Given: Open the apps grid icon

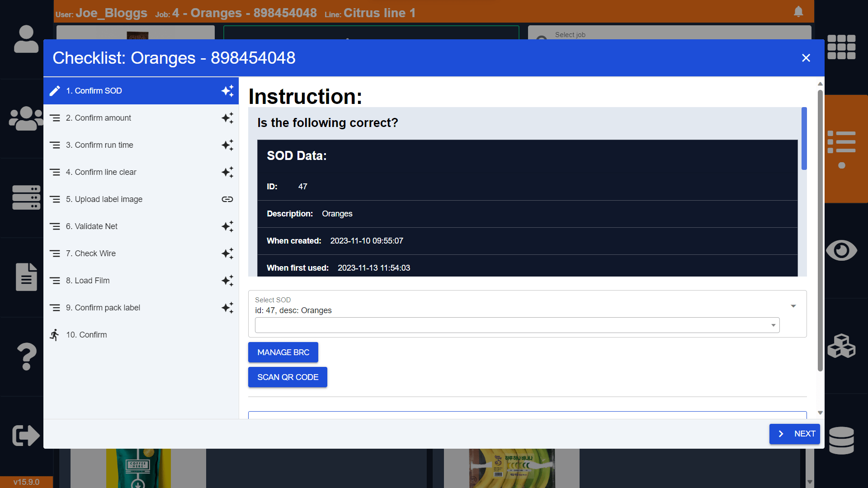Looking at the screenshot, I should point(841,47).
